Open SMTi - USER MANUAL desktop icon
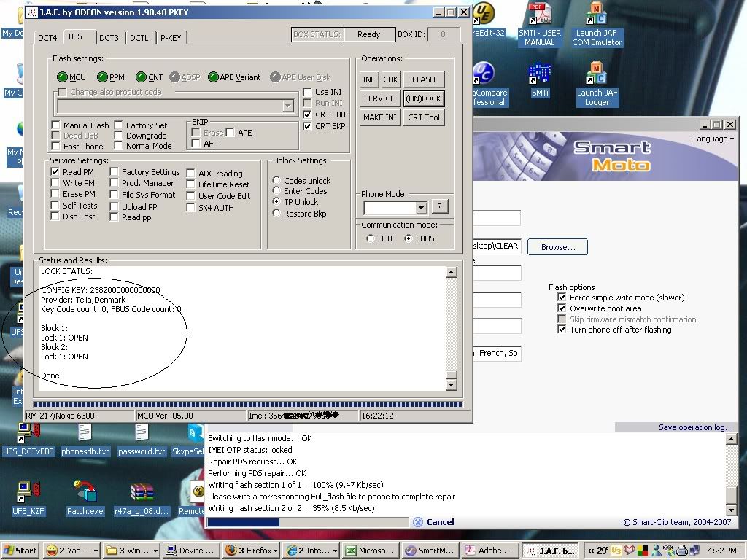 [539, 24]
